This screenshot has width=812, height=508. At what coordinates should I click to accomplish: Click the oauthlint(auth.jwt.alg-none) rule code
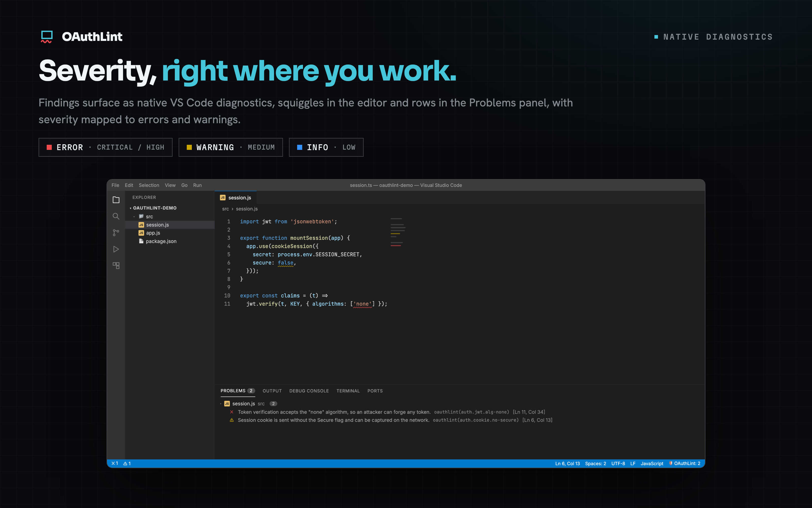coord(471,412)
